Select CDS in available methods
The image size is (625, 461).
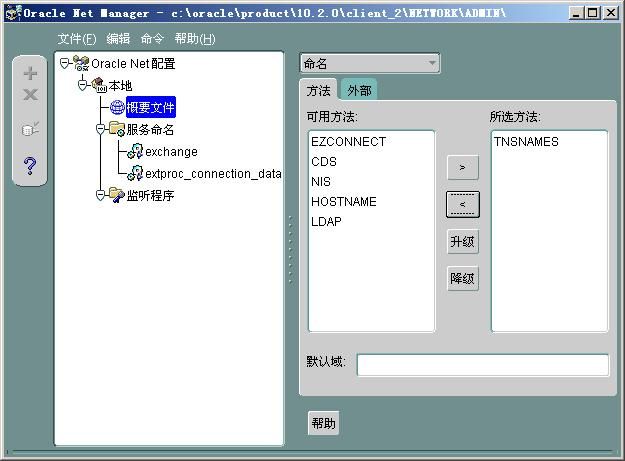click(x=324, y=162)
